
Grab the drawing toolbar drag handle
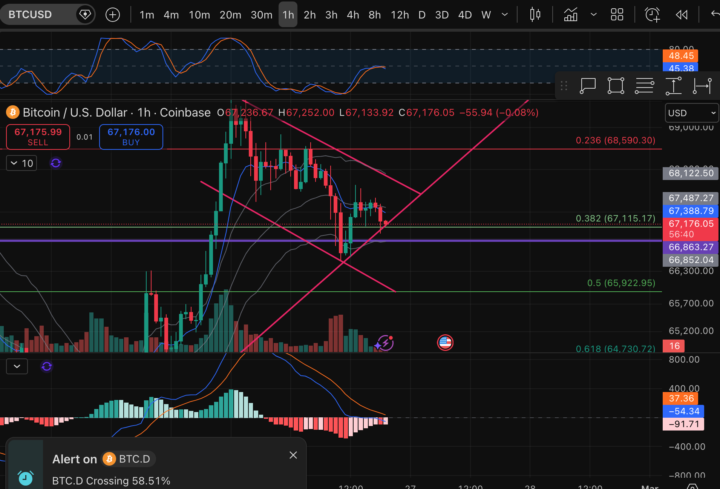click(564, 86)
